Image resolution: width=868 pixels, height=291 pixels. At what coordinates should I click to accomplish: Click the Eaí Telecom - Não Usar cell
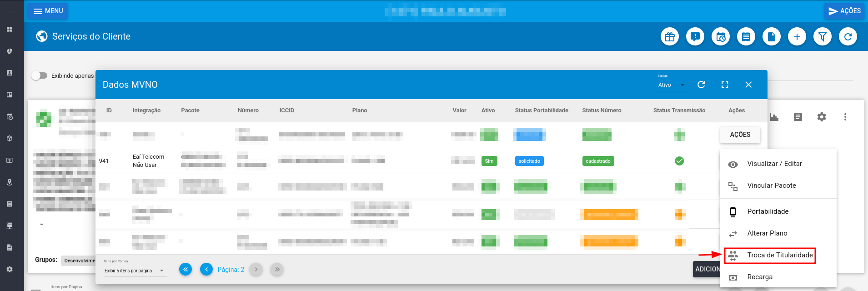(x=150, y=161)
